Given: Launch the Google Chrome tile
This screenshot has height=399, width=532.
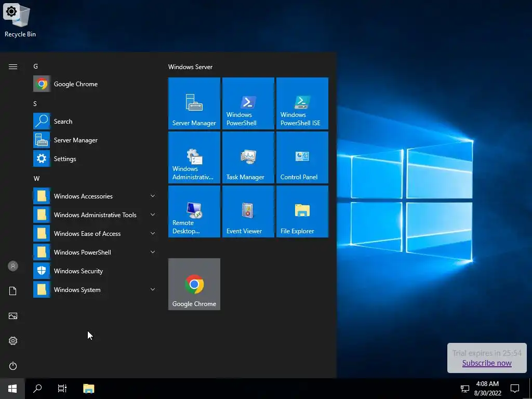Looking at the screenshot, I should tap(194, 284).
